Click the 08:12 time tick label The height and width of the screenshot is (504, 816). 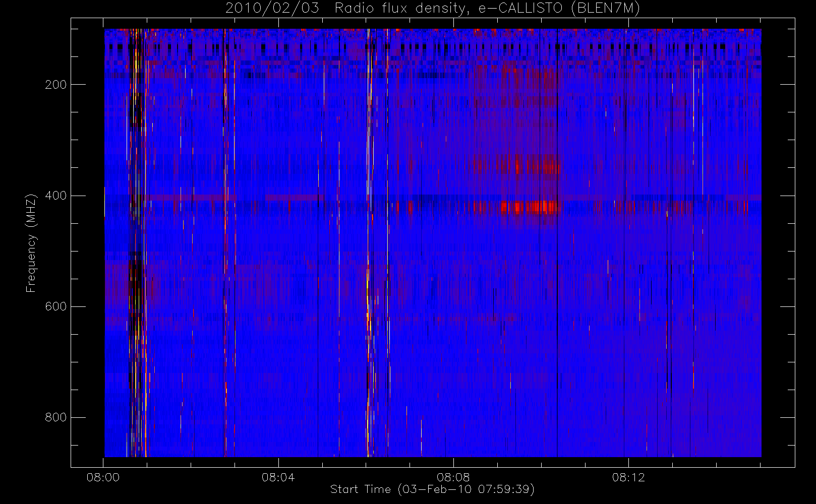pos(628,477)
